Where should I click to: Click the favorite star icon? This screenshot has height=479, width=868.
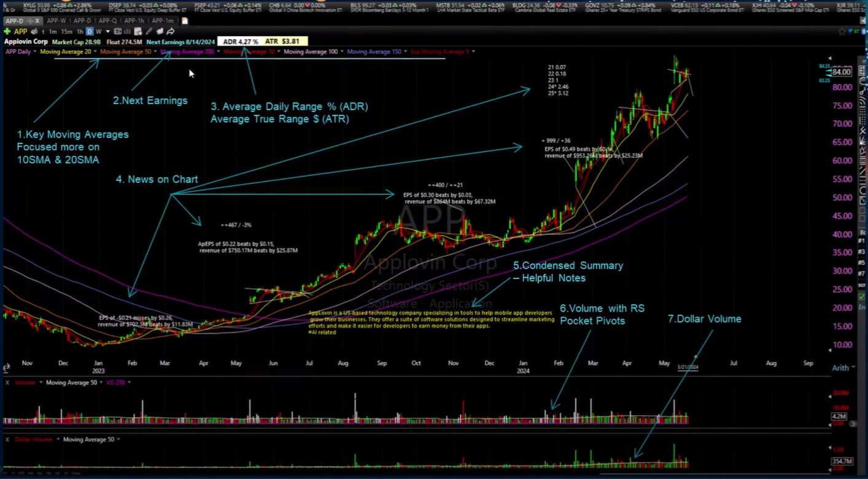coord(842,31)
